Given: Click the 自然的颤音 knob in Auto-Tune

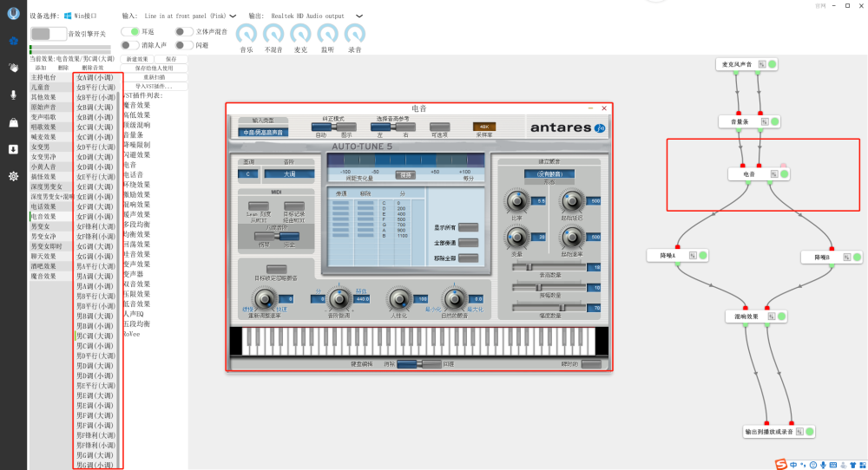Looking at the screenshot, I should pos(454,299).
